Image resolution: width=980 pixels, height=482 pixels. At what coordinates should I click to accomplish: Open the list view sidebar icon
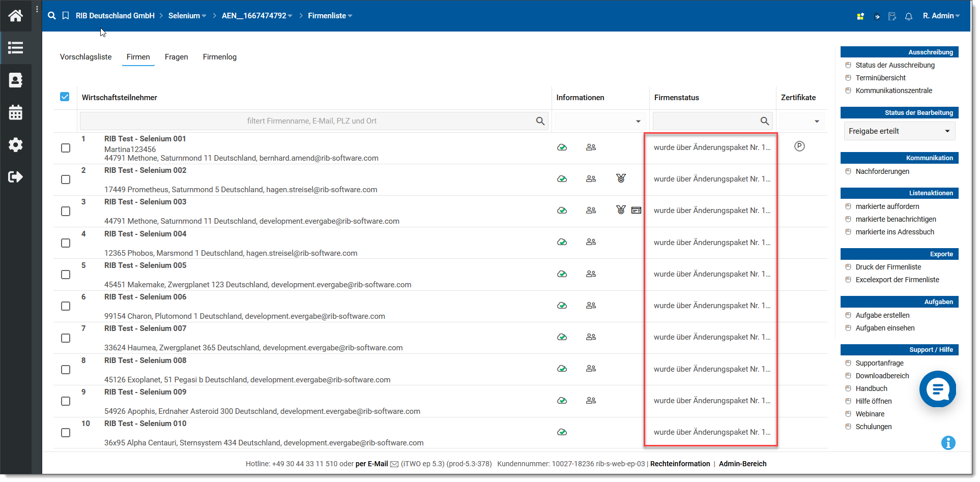[x=15, y=48]
